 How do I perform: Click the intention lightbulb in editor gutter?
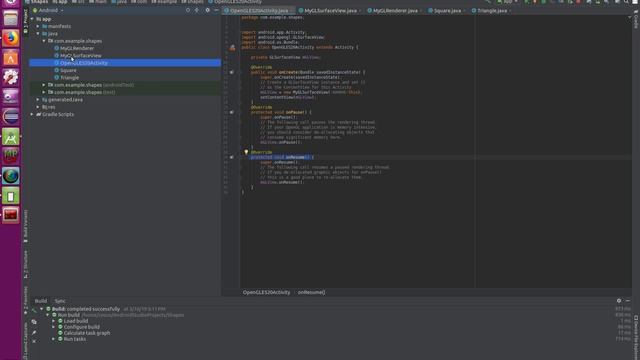click(x=246, y=152)
